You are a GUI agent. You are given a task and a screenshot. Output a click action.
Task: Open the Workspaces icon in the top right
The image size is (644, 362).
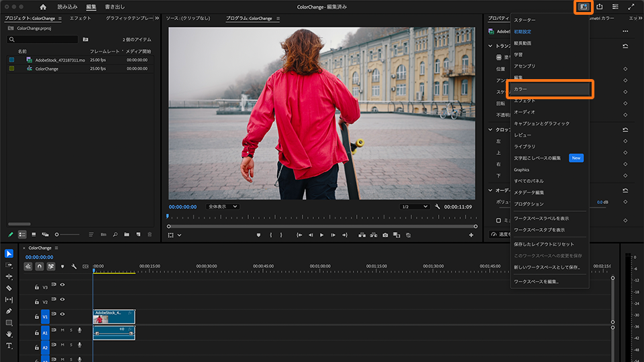pyautogui.click(x=584, y=7)
